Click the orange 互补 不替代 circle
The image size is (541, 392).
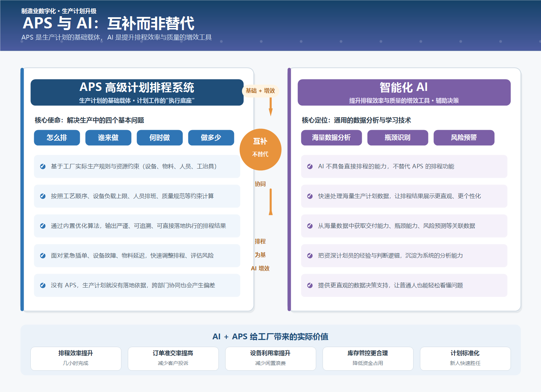coord(260,149)
